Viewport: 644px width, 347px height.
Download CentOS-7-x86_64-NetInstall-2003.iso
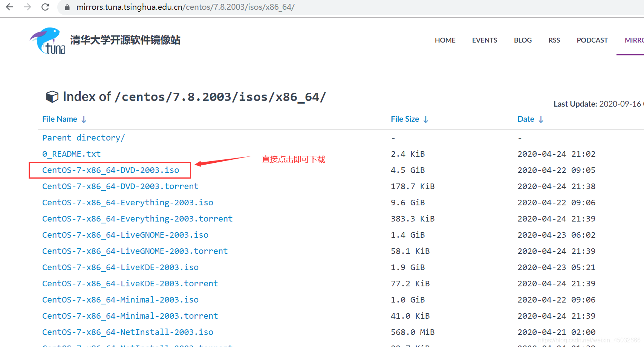128,332
